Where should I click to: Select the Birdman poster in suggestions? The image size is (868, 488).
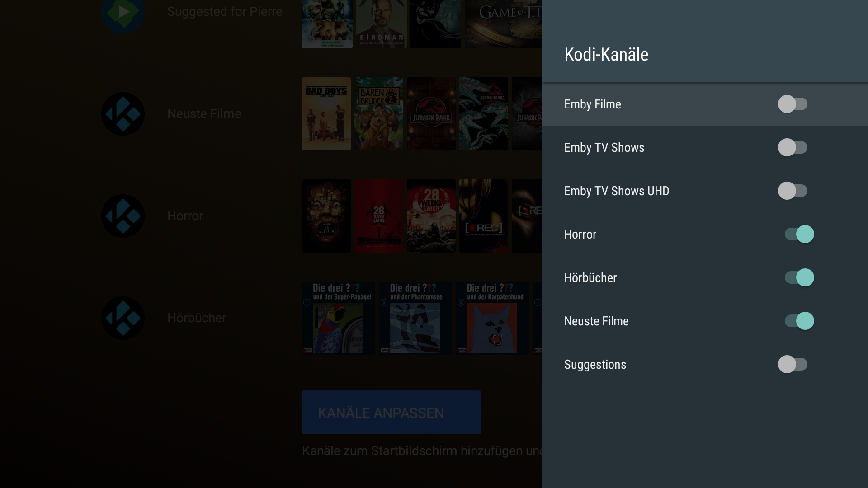click(x=382, y=24)
